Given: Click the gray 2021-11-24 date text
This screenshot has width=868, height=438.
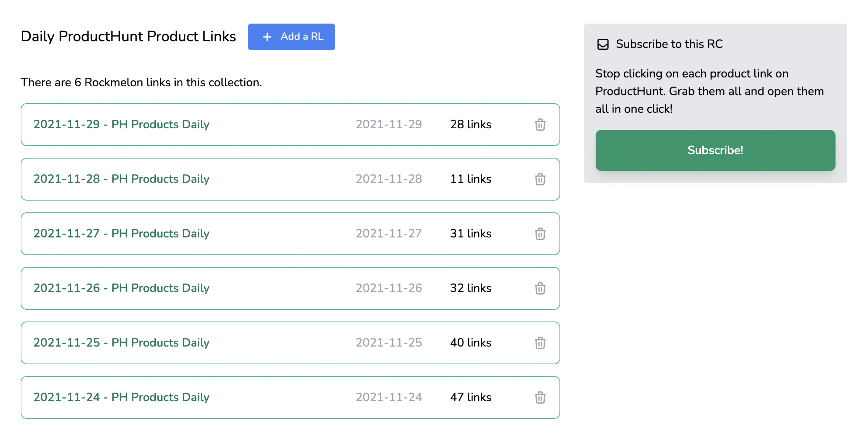Looking at the screenshot, I should (x=389, y=397).
